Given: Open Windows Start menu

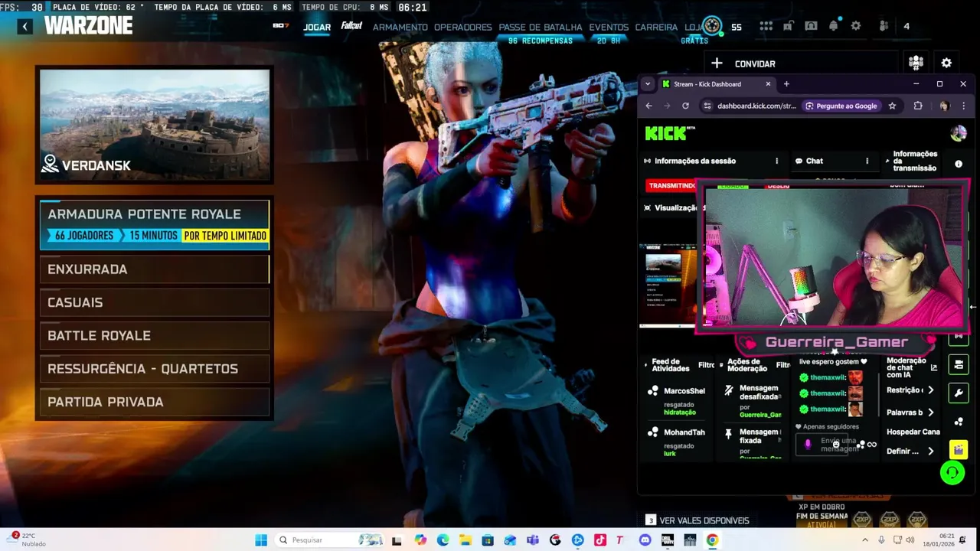Looking at the screenshot, I should pos(261,540).
